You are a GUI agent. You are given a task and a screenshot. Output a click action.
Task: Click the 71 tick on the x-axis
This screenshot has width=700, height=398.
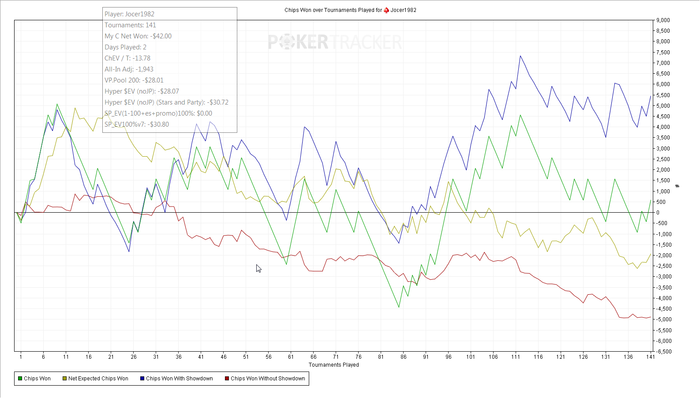[336, 357]
